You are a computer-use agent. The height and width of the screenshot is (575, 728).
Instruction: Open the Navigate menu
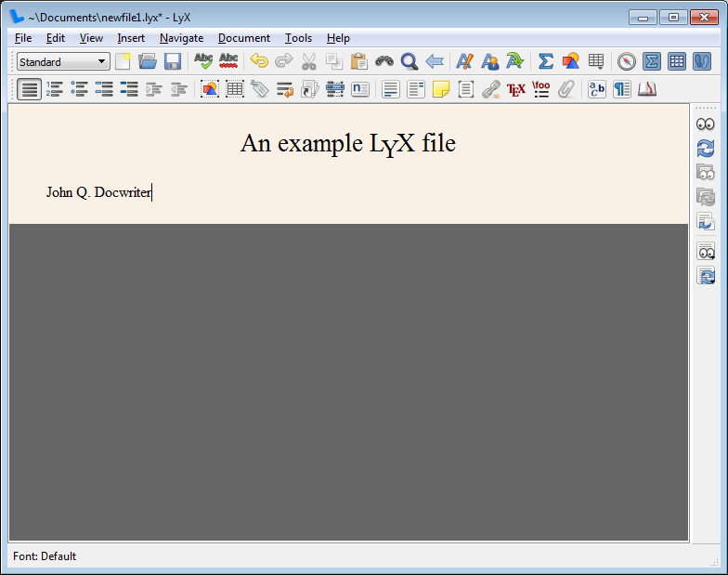[182, 38]
